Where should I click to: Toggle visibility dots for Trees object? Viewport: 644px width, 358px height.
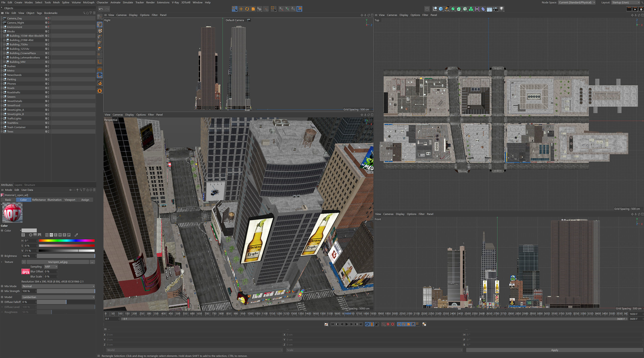(x=49, y=131)
